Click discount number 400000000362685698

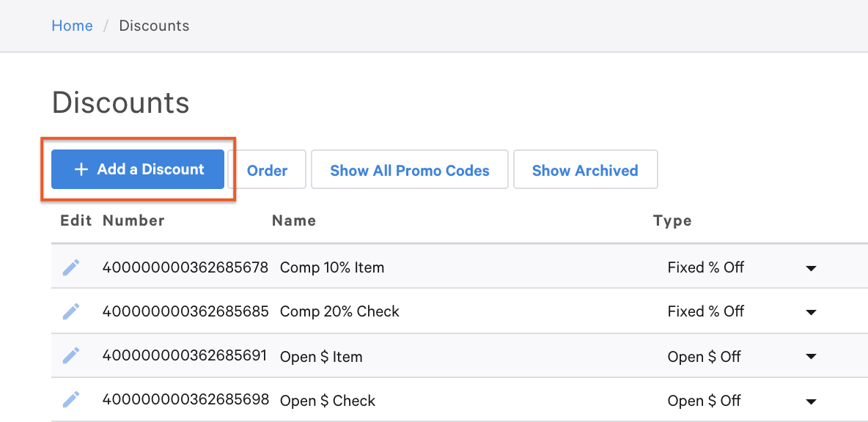pyautogui.click(x=185, y=400)
